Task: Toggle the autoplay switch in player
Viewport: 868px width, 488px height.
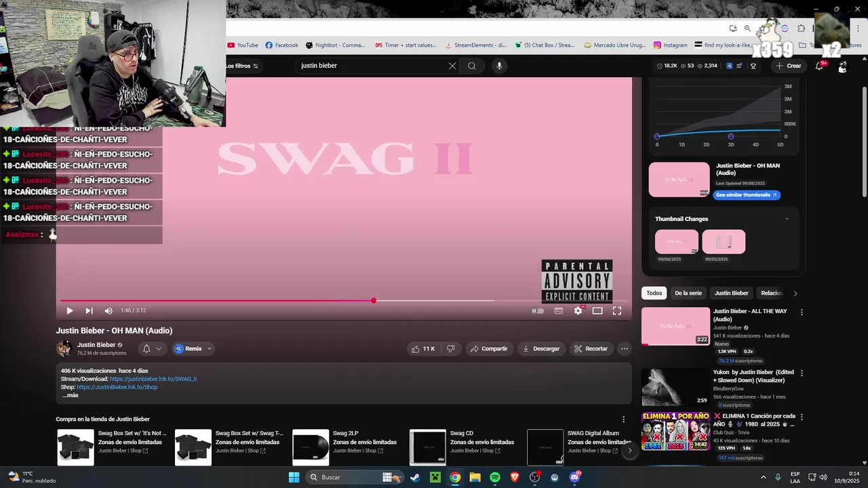Action: pos(538,311)
